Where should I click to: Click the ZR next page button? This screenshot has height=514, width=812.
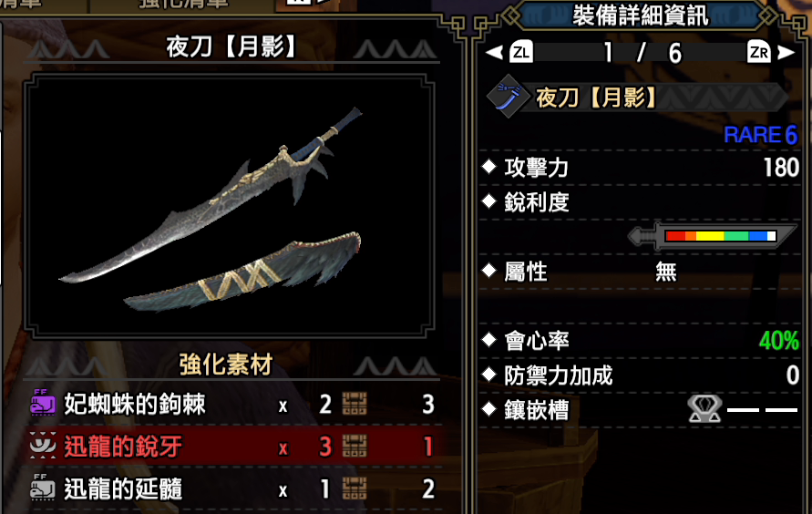(758, 52)
